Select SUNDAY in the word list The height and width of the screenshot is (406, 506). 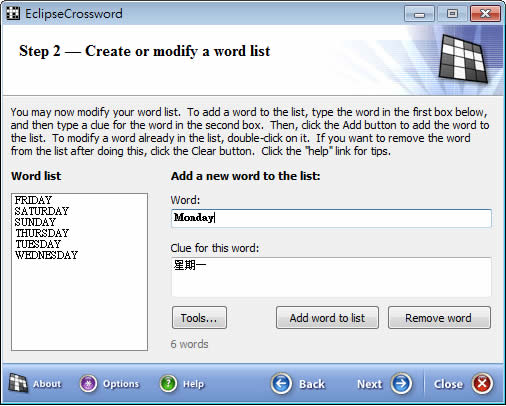point(35,222)
